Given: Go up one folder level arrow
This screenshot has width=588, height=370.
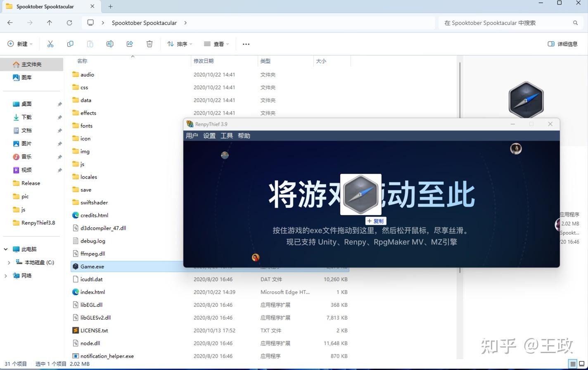Looking at the screenshot, I should coord(50,23).
